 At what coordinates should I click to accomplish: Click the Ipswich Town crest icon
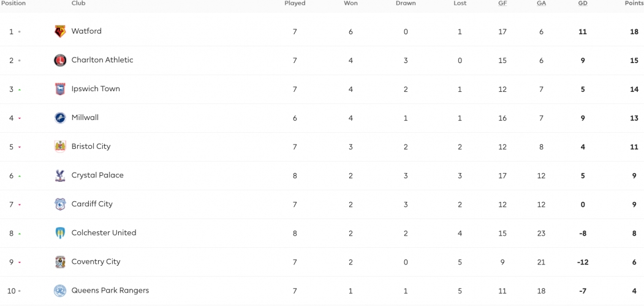[60, 89]
